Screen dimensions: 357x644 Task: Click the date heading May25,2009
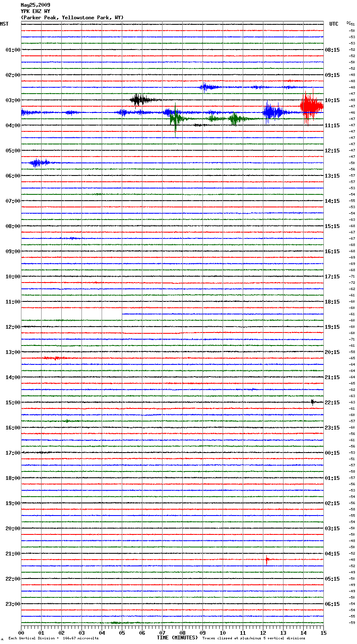pyautogui.click(x=35, y=5)
